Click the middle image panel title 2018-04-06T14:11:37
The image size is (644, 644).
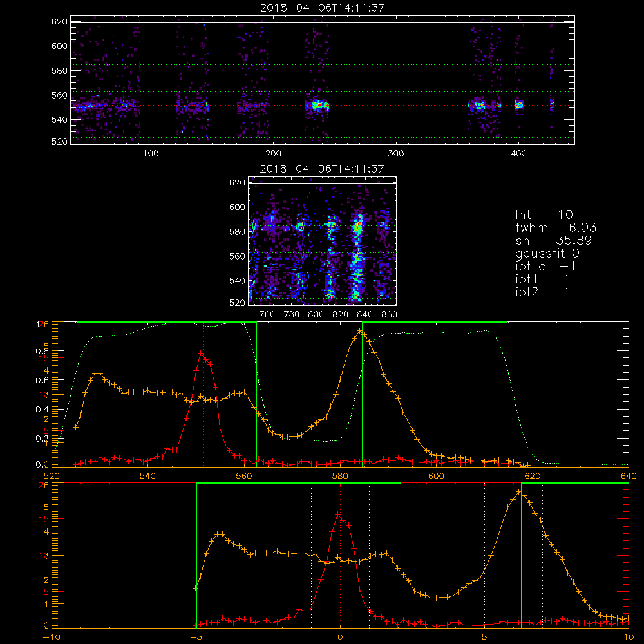[322, 169]
